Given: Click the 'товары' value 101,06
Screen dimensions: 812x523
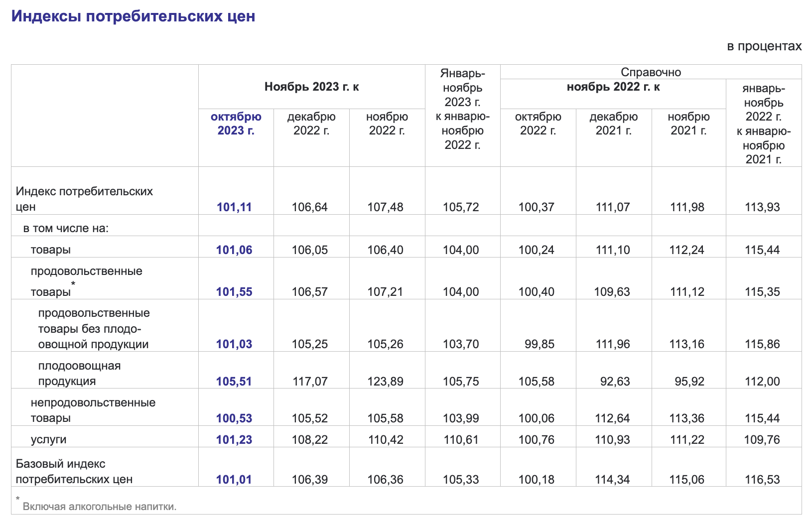Looking at the screenshot, I should 234,250.
